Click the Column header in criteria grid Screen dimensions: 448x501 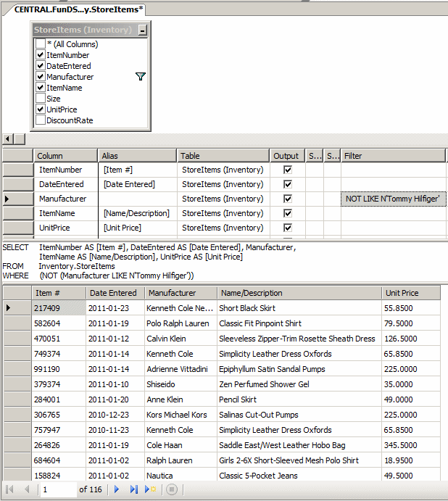[65, 156]
